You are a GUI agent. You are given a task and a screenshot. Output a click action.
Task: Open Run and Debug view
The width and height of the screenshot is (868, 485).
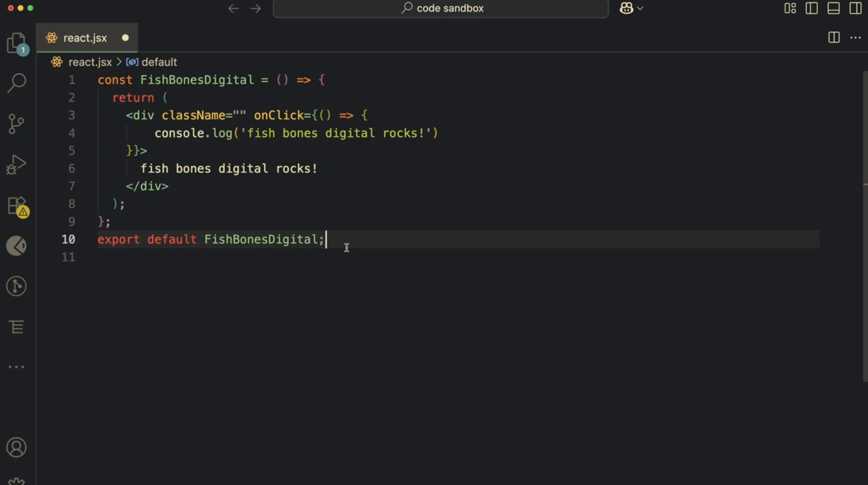coord(16,164)
